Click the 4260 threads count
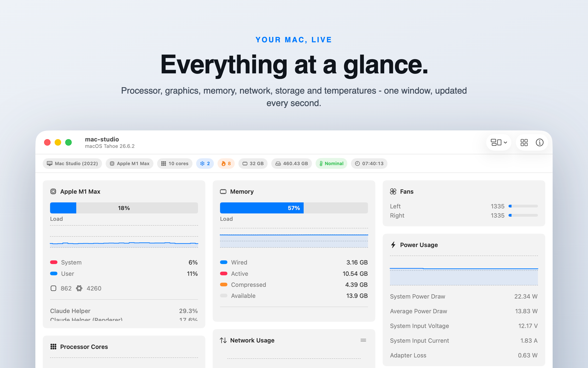The width and height of the screenshot is (588, 368). click(94, 288)
